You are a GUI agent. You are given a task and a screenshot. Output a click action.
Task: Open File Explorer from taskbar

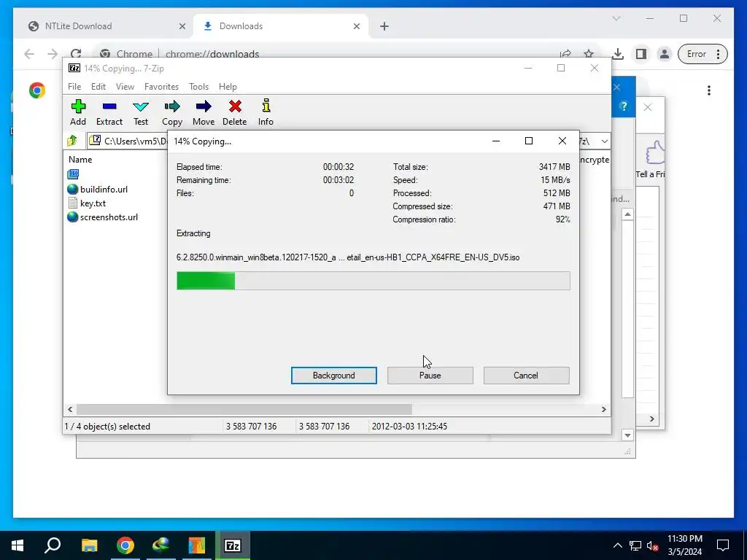tap(89, 545)
